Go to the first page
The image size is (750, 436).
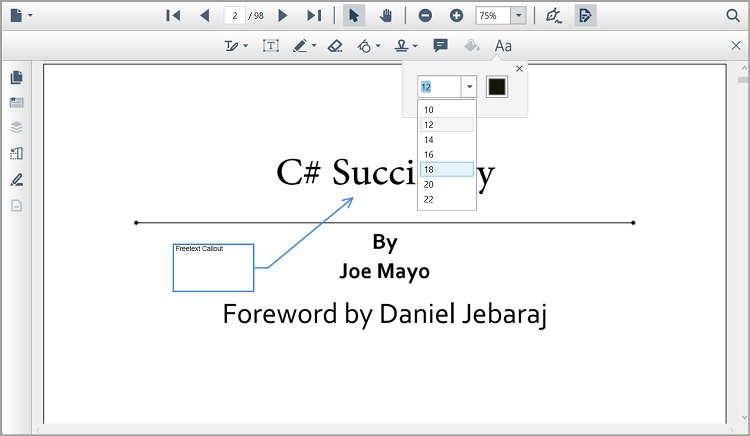pos(173,16)
